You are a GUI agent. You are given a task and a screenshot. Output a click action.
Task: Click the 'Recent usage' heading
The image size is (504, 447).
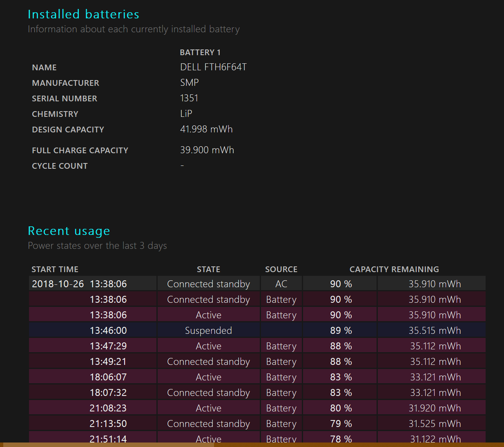[x=69, y=231]
